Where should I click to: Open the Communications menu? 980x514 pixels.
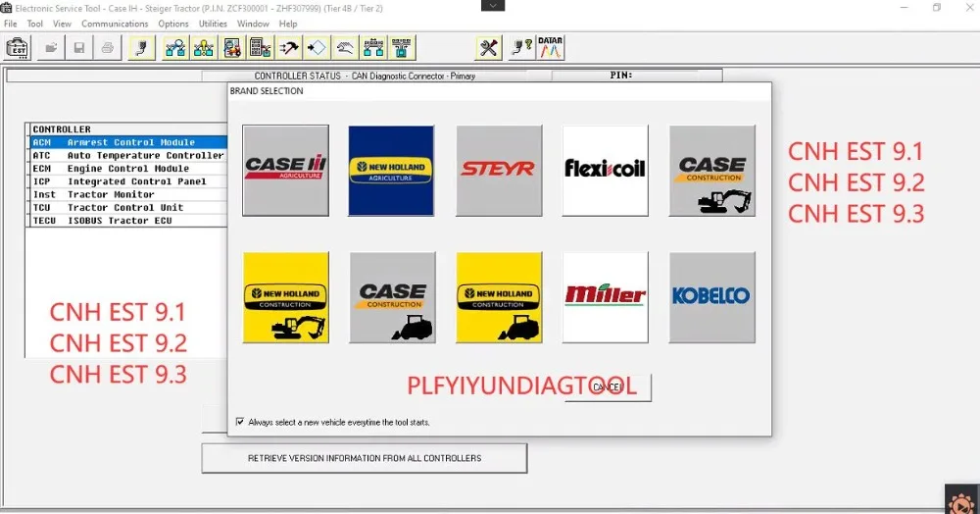click(x=115, y=24)
